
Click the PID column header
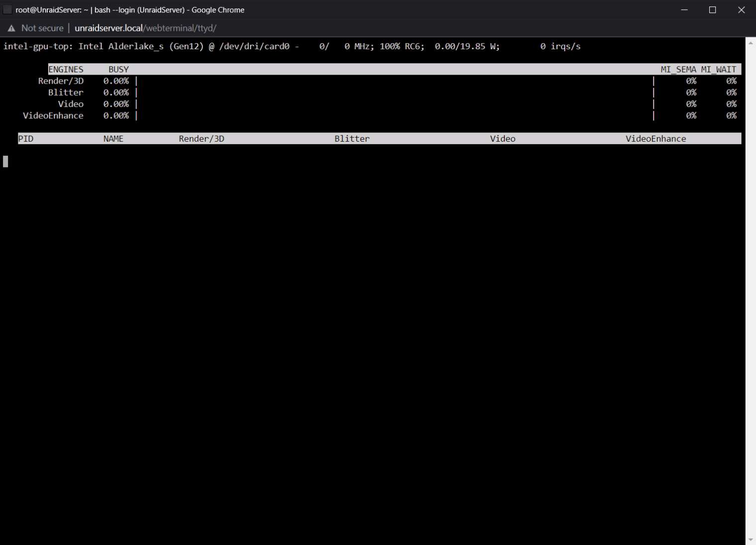(x=25, y=138)
